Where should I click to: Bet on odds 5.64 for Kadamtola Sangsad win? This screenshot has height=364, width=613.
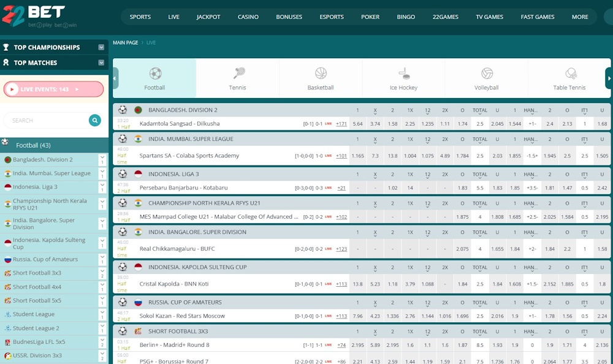pyautogui.click(x=357, y=124)
